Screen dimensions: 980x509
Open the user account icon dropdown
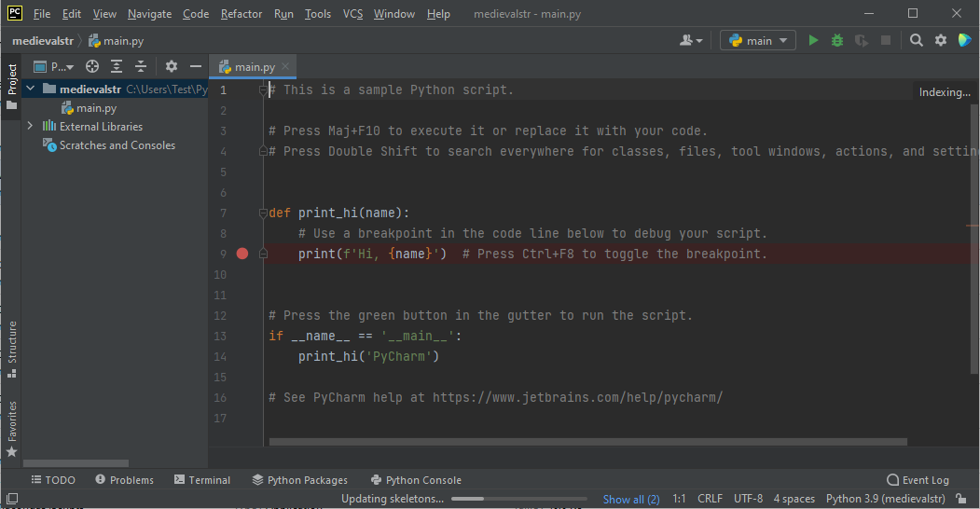pos(691,41)
